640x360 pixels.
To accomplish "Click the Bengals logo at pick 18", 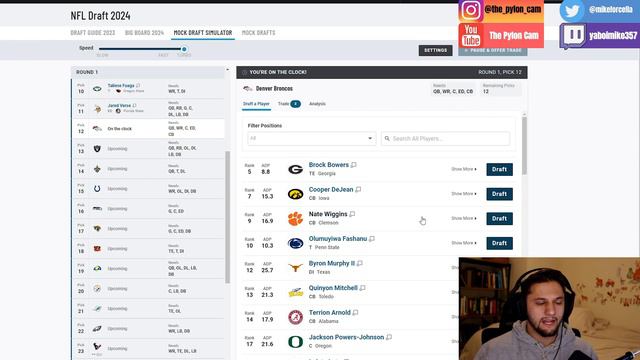I will tap(97, 249).
